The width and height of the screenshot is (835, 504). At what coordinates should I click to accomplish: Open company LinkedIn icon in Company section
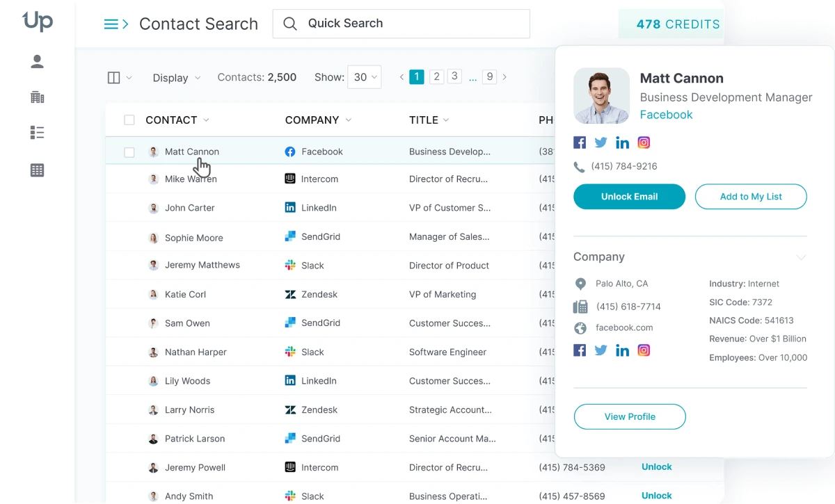(623, 350)
